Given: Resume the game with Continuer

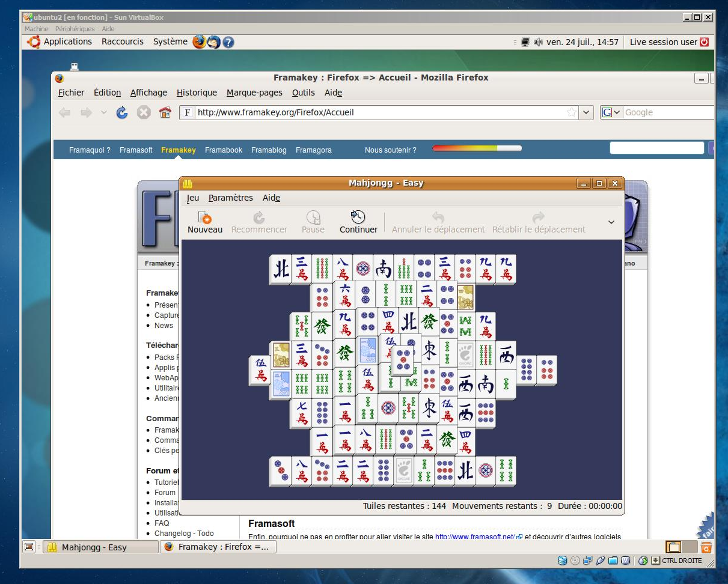Looking at the screenshot, I should 358,222.
